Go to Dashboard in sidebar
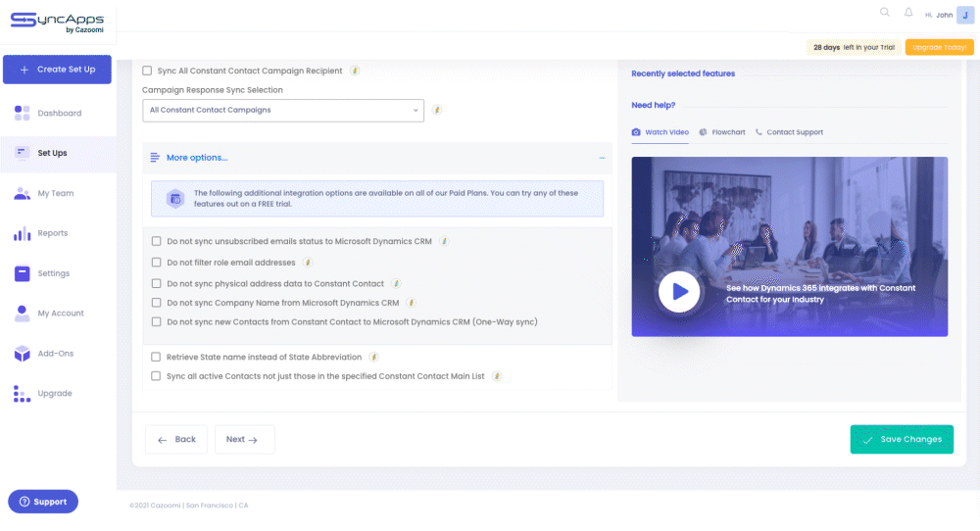Viewport: 980px width, 531px height. 60,113
